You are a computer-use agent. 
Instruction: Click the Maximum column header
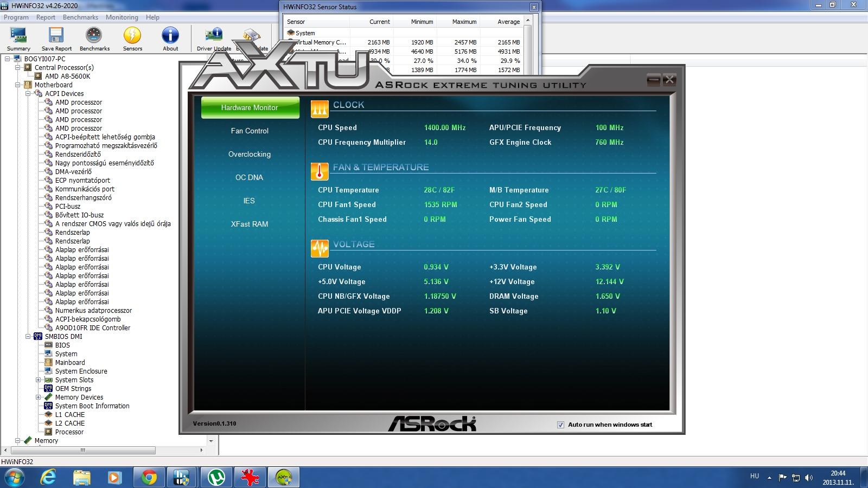tap(458, 22)
